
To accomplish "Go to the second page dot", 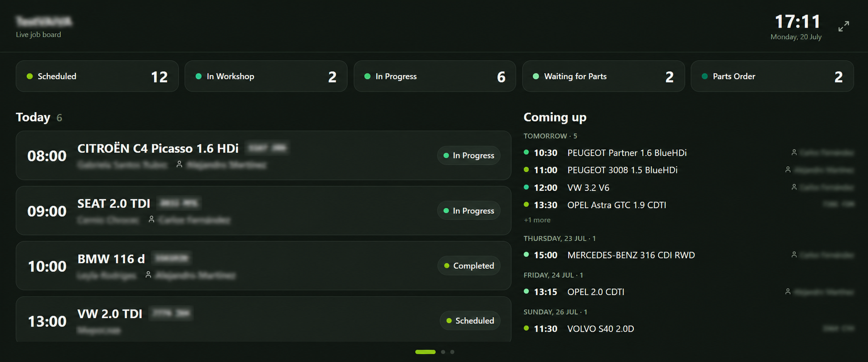I will point(443,352).
